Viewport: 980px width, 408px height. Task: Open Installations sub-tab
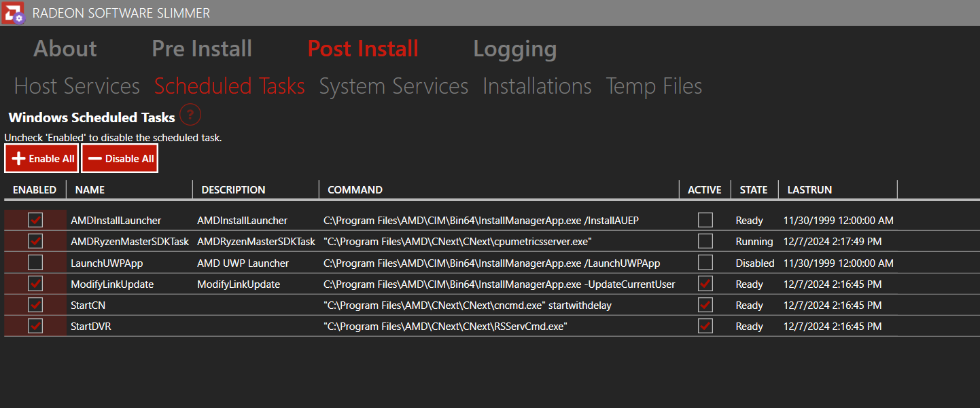(537, 86)
